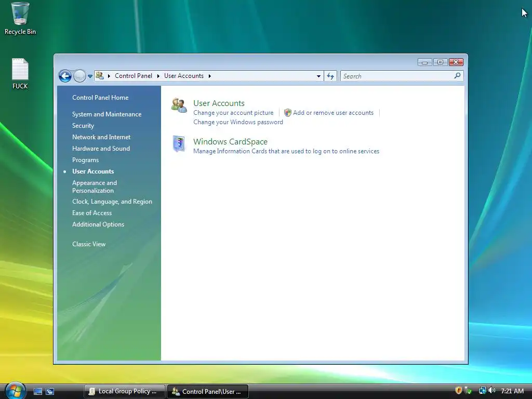Open Clock, Language, and Region category
This screenshot has height=399, width=532.
[112, 202]
